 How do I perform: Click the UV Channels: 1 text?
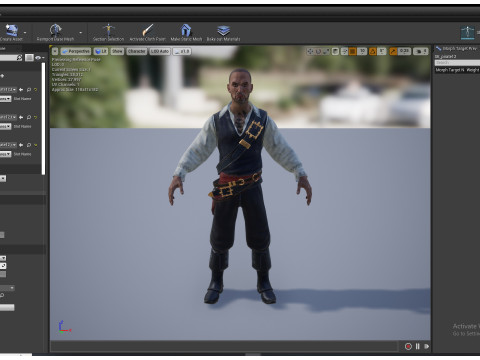65,85
